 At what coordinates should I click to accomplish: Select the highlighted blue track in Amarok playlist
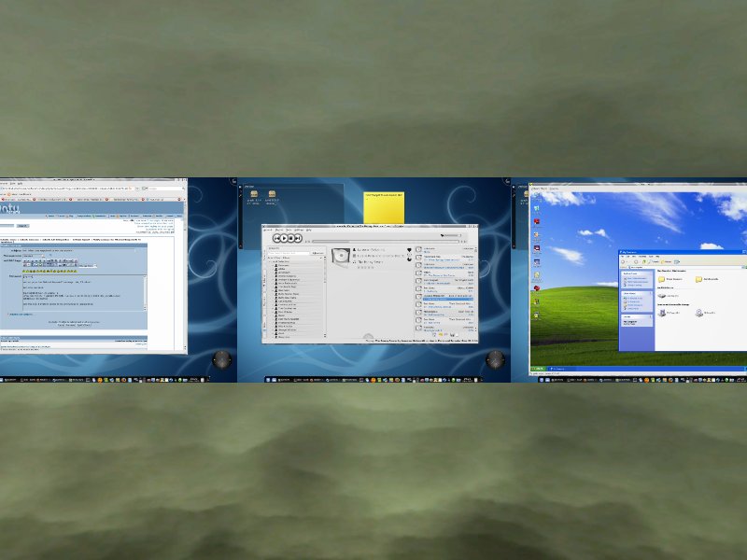point(448,299)
